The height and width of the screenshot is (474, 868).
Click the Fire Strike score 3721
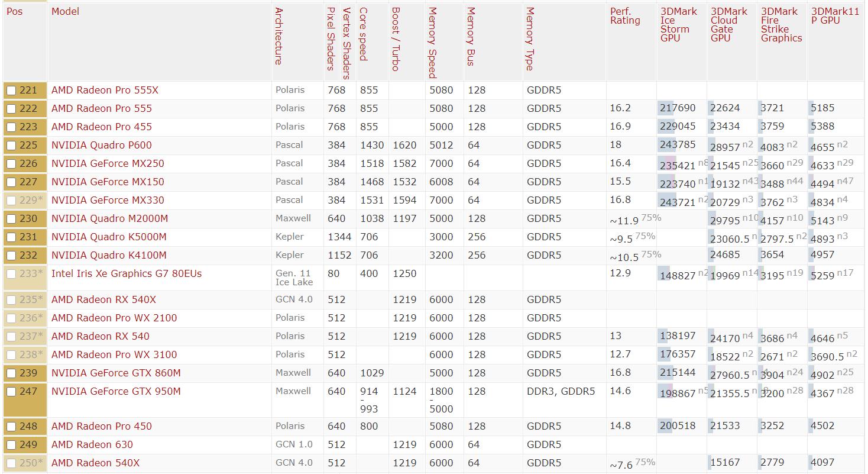pyautogui.click(x=772, y=109)
